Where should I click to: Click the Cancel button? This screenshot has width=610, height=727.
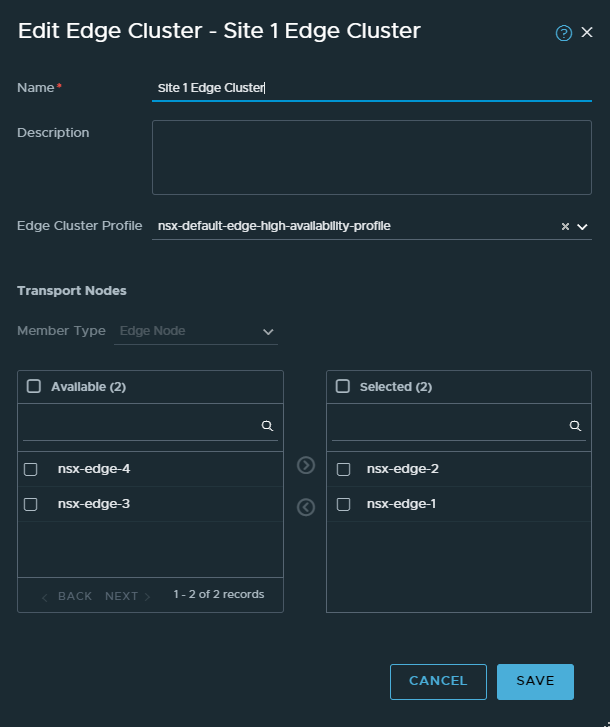pos(438,681)
